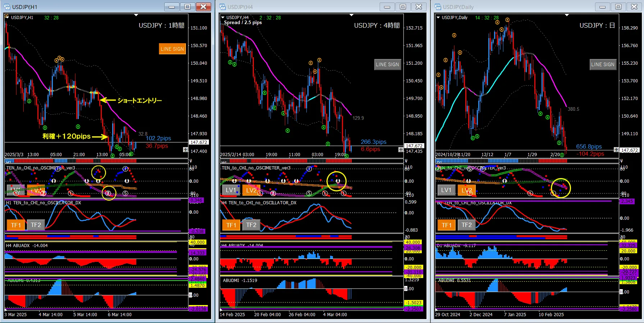The height and width of the screenshot is (323, 644).
Task: Click the 147.672 current price label in Daily chart
Action: [630, 150]
